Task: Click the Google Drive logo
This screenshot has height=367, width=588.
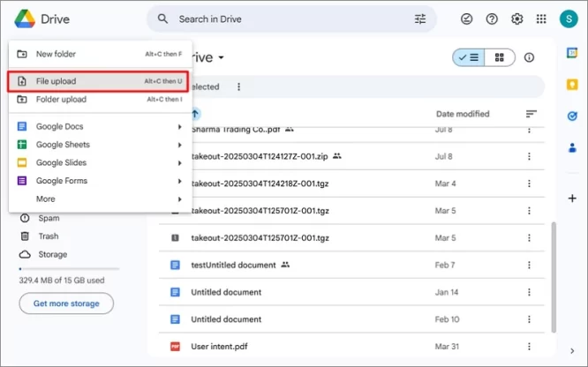Action: (25, 19)
